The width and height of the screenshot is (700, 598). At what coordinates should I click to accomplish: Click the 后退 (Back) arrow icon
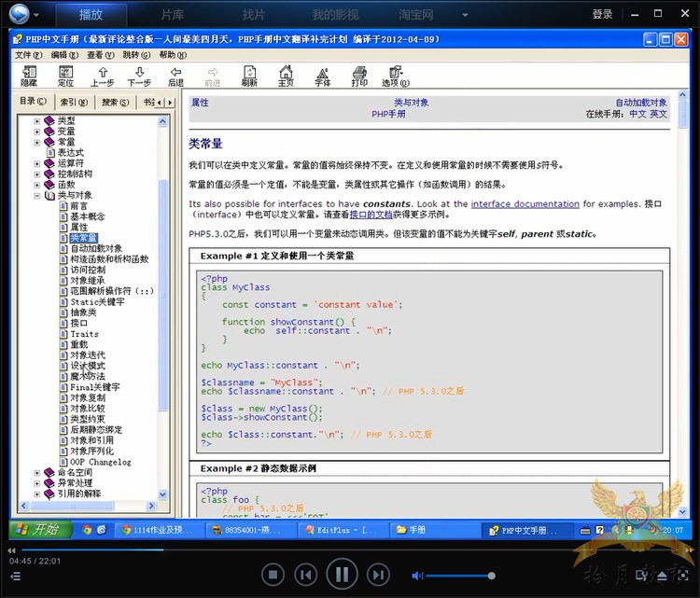[175, 76]
